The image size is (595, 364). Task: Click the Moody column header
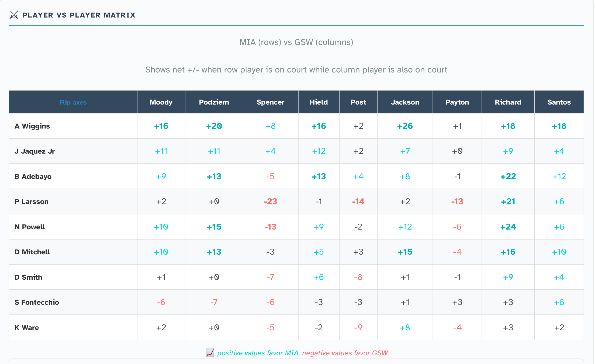click(x=161, y=102)
